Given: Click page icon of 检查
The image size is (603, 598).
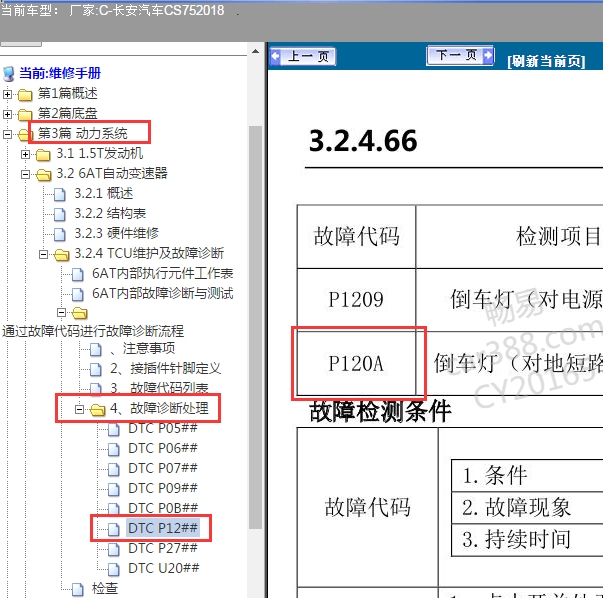Looking at the screenshot, I should (x=78, y=590).
